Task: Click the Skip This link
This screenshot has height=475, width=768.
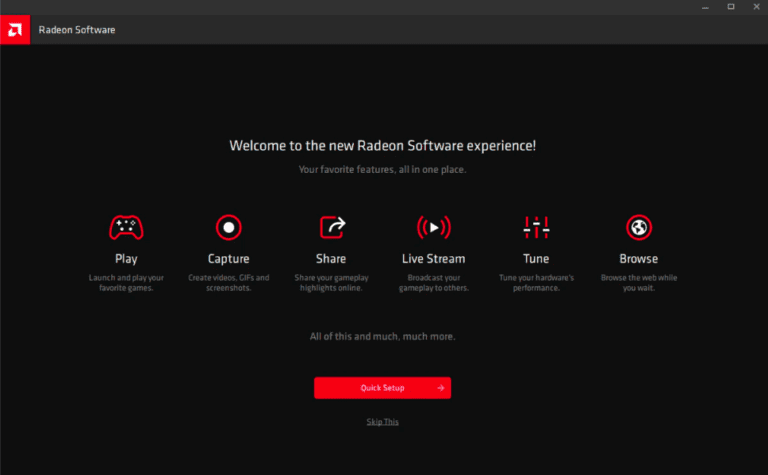Action: [x=382, y=422]
